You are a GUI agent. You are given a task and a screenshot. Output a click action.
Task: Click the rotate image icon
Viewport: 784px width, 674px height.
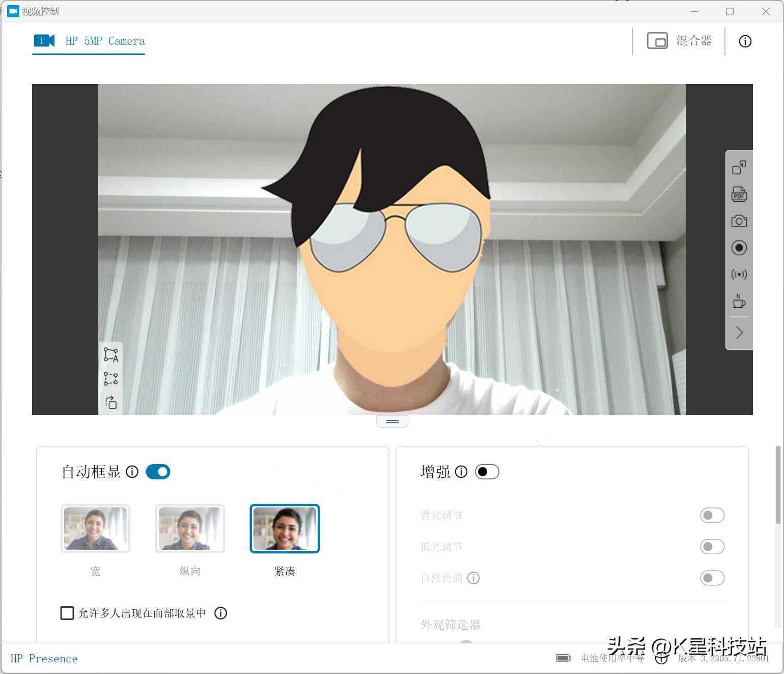(111, 402)
